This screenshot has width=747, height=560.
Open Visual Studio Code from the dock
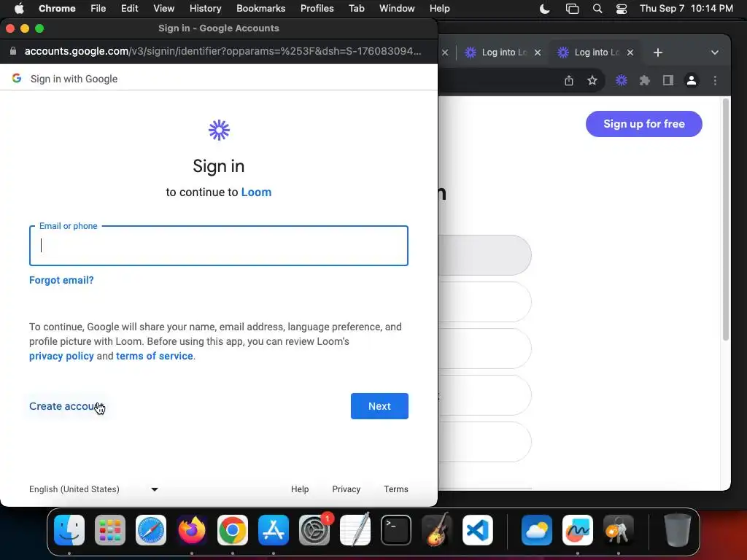tap(477, 530)
